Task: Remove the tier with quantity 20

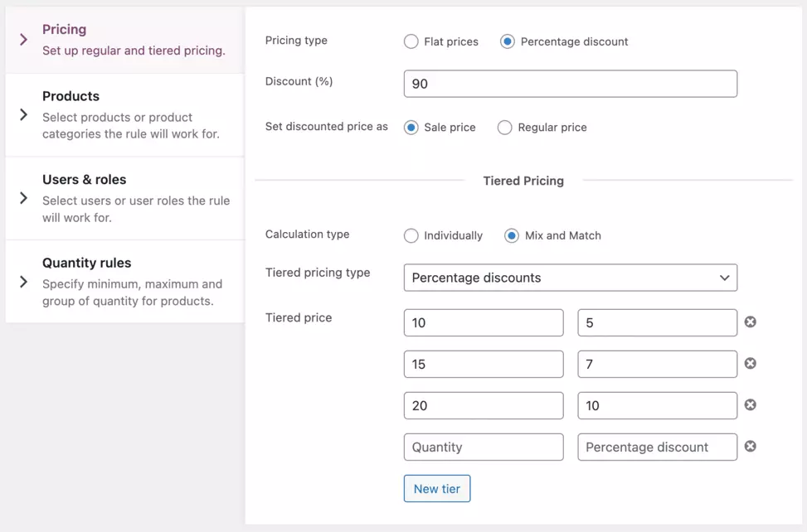Action: (750, 404)
